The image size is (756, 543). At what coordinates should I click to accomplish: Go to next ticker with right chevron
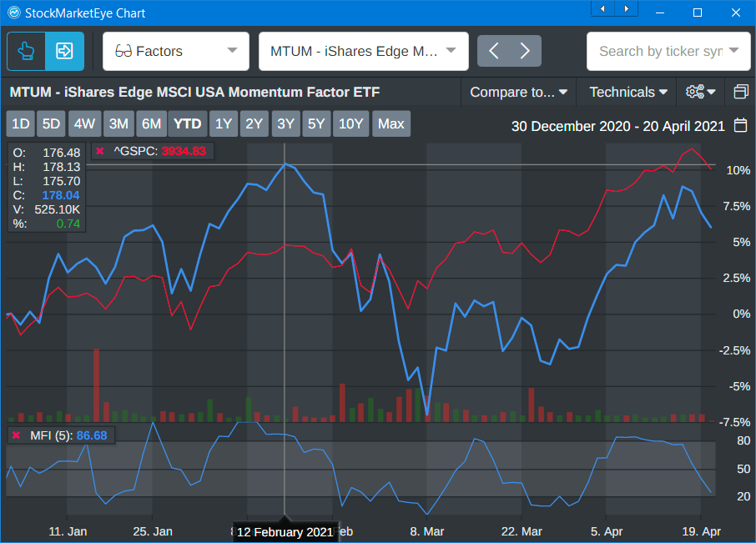coord(525,51)
